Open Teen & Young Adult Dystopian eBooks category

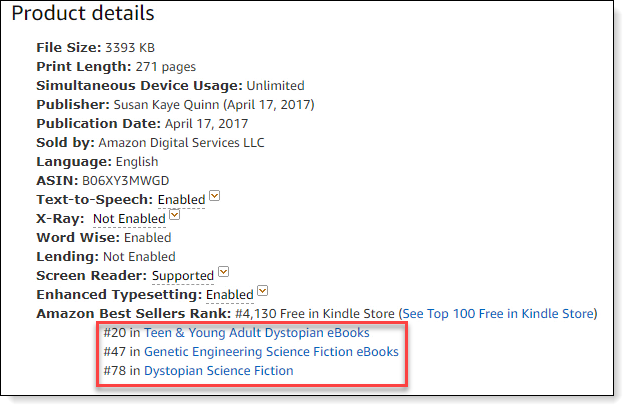pos(256,333)
